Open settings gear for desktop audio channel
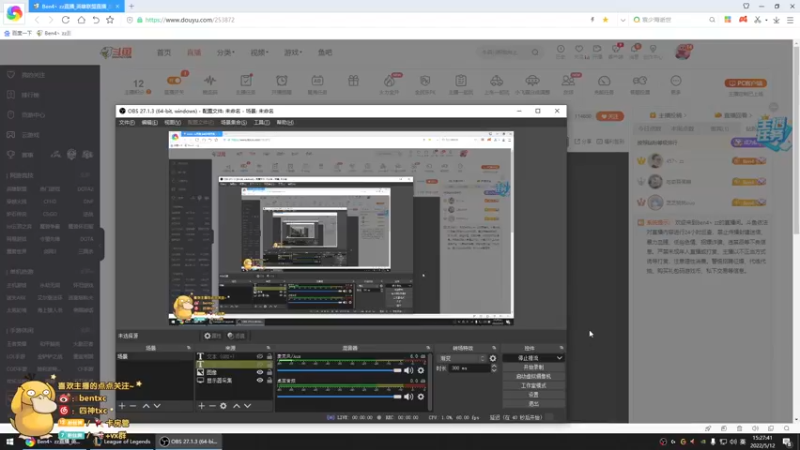The width and height of the screenshot is (800, 450). point(421,396)
